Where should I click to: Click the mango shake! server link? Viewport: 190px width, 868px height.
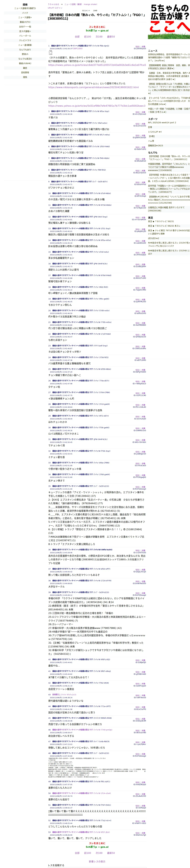pos(90,4)
